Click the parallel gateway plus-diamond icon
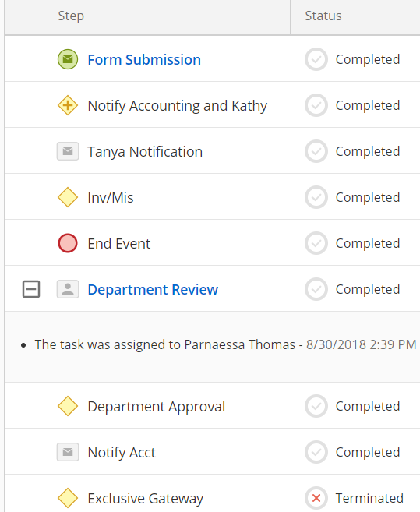This screenshot has height=512, width=420. tap(68, 105)
